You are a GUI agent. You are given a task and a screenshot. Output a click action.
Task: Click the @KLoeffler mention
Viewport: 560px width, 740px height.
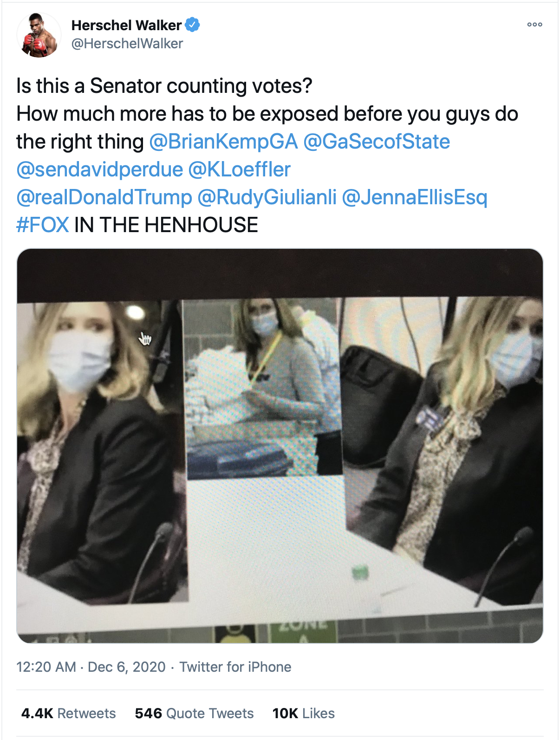[240, 169]
